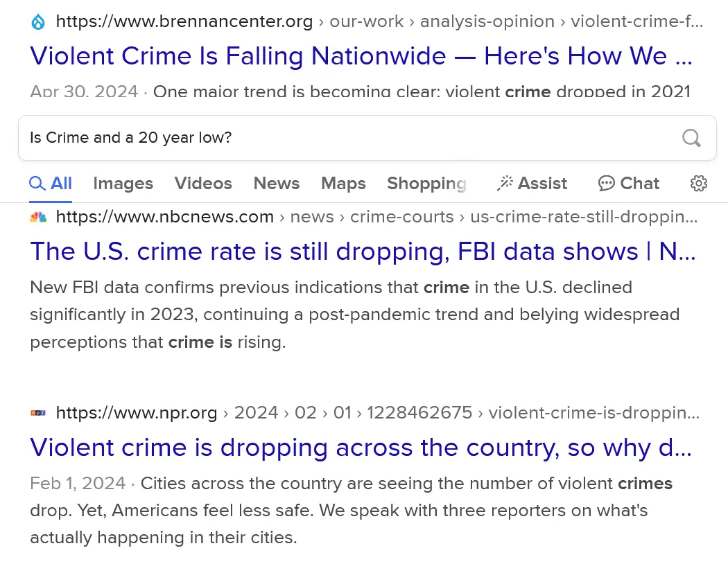Click the magnifying glass search icon
728x564 pixels.
[691, 138]
